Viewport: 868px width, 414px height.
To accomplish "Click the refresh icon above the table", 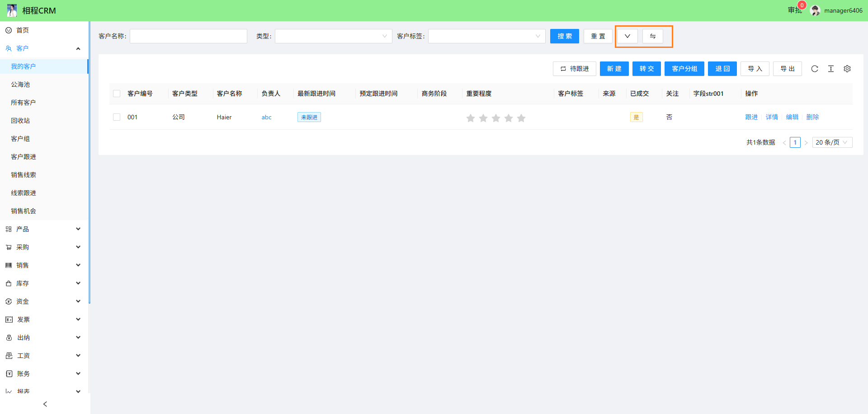I will [815, 69].
